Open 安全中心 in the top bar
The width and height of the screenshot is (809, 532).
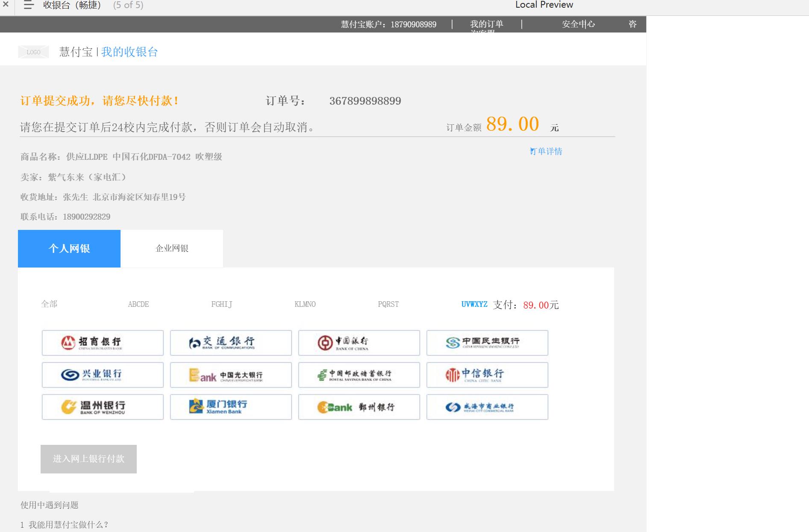click(x=578, y=24)
